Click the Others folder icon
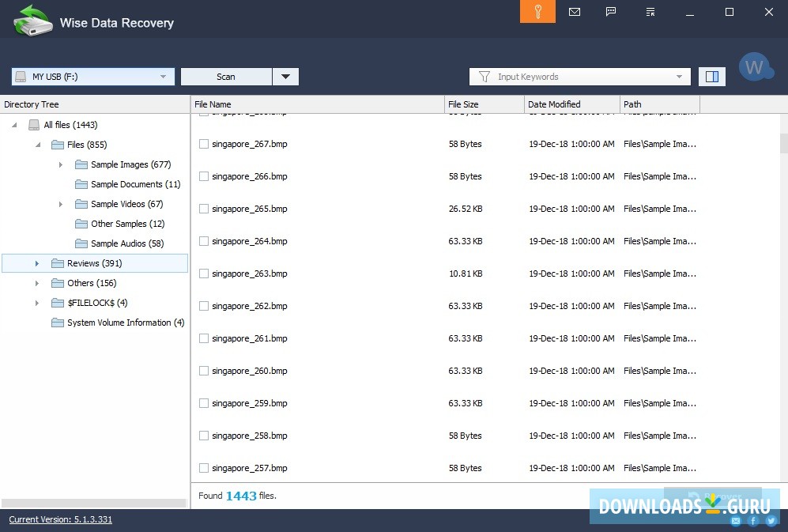 tap(57, 283)
